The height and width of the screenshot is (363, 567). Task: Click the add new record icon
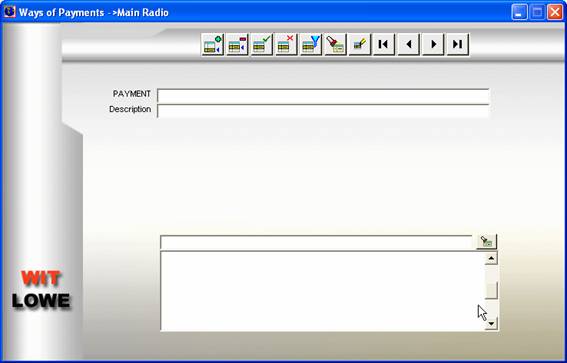pyautogui.click(x=213, y=45)
